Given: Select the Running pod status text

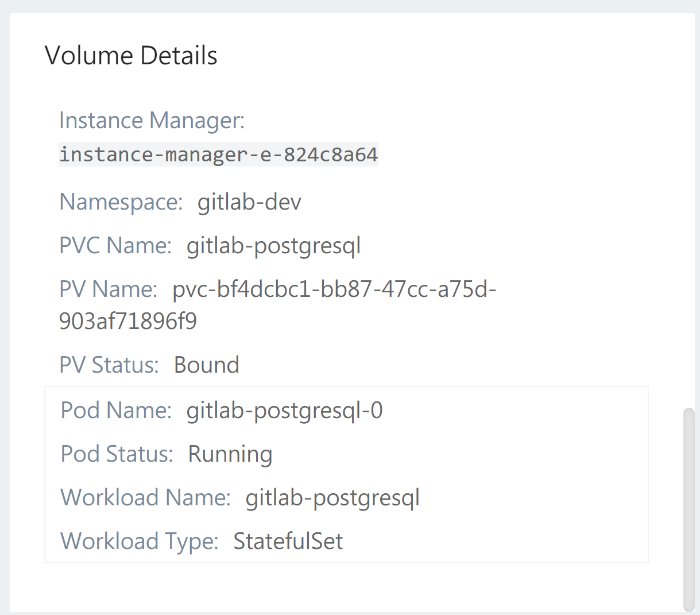Looking at the screenshot, I should click(230, 454).
